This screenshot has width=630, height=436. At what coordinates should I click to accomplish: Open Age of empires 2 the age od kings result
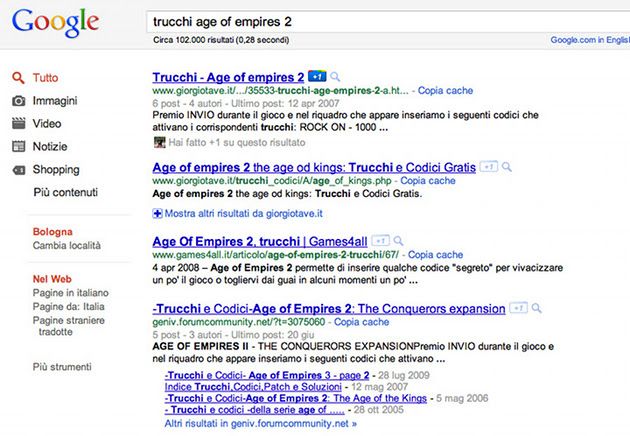click(314, 167)
